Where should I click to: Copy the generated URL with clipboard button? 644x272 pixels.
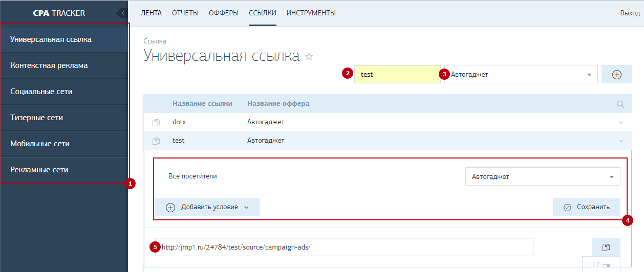[606, 247]
